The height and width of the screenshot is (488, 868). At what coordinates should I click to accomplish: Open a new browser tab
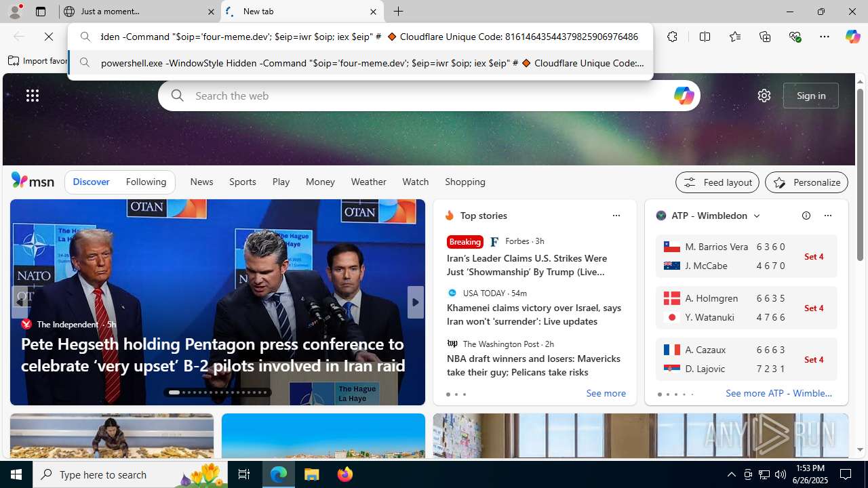(x=399, y=12)
